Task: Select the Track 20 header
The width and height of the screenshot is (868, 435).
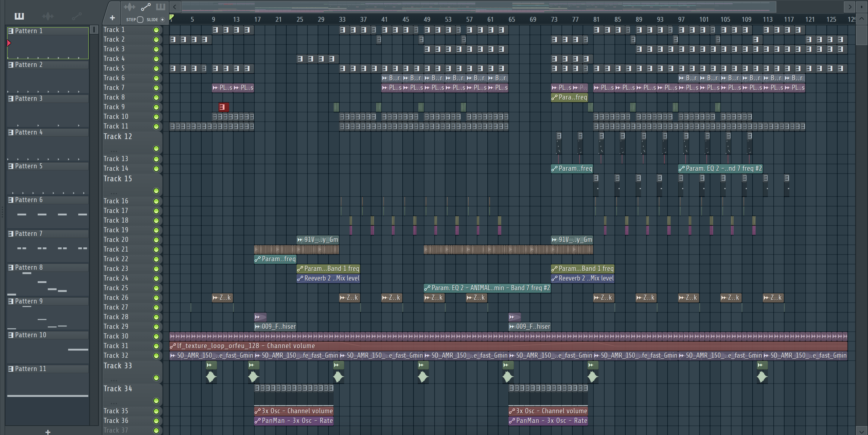Action: pyautogui.click(x=132, y=240)
